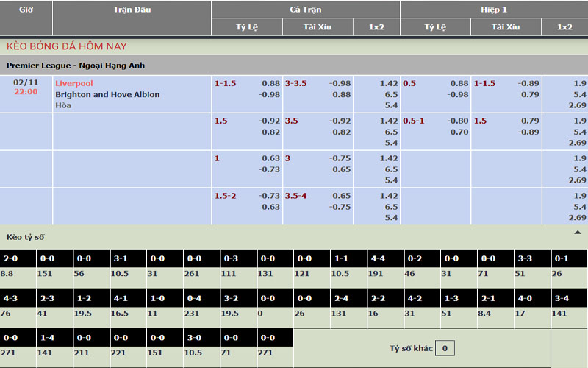Screen dimensions: 588x368
Task: Select the 1.5-2 handicap line
Action: [226, 196]
